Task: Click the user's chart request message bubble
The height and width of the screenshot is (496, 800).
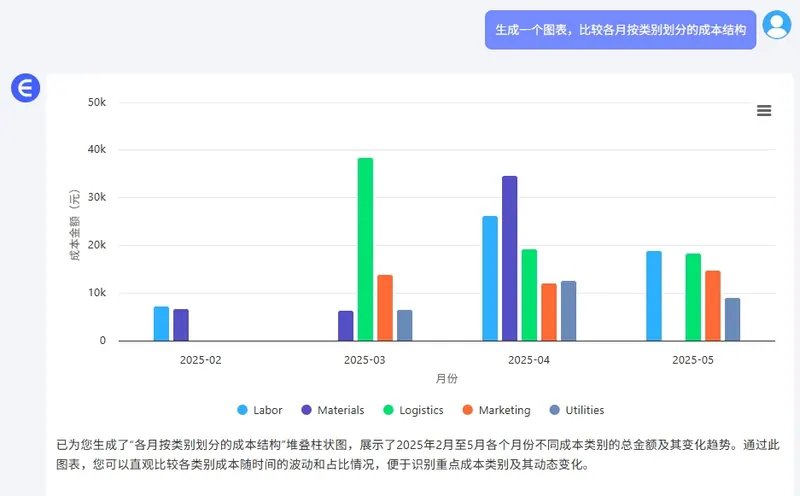Action: [620, 30]
